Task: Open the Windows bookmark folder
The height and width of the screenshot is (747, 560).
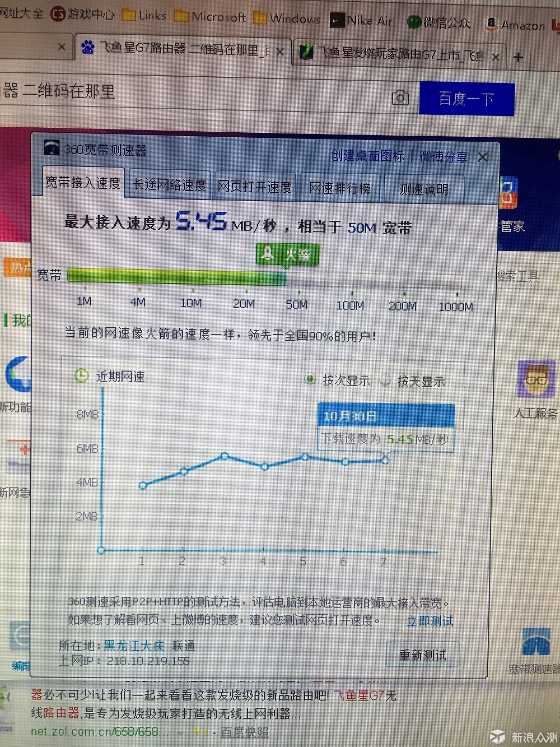Action: [287, 18]
